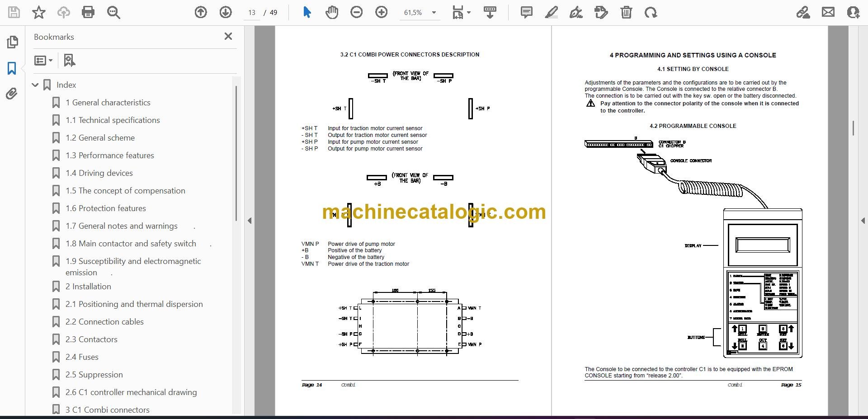This screenshot has height=419, width=868.
Task: Open page thumbnails panel
Action: pos(12,42)
